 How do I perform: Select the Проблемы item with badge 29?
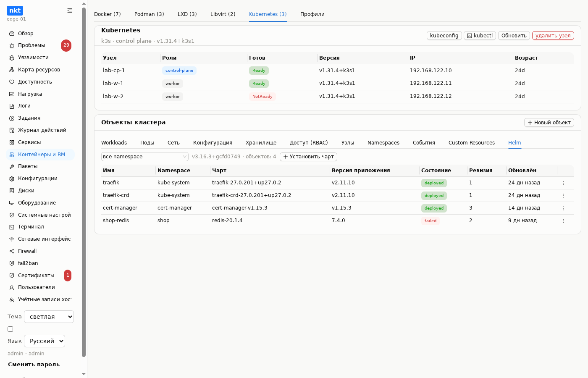coord(41,45)
